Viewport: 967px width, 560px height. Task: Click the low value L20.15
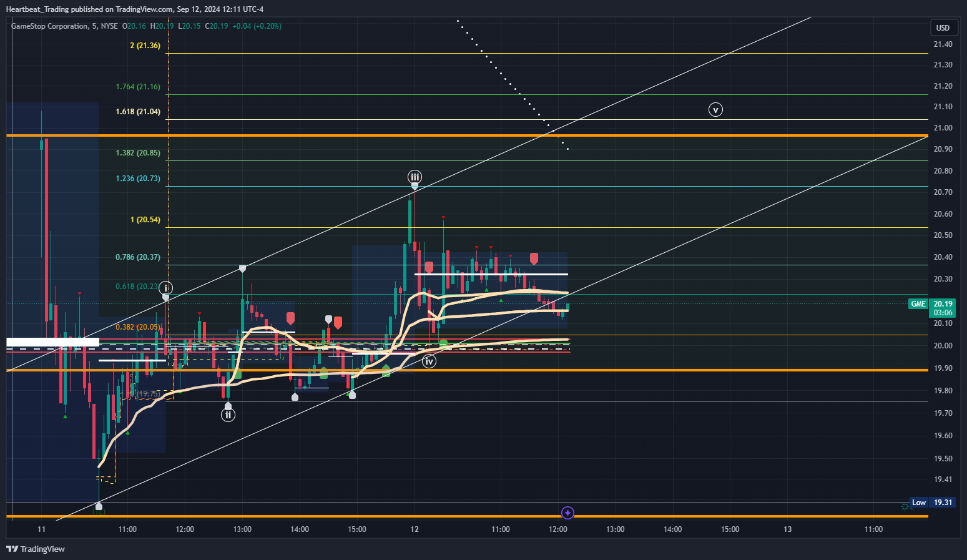pos(189,26)
